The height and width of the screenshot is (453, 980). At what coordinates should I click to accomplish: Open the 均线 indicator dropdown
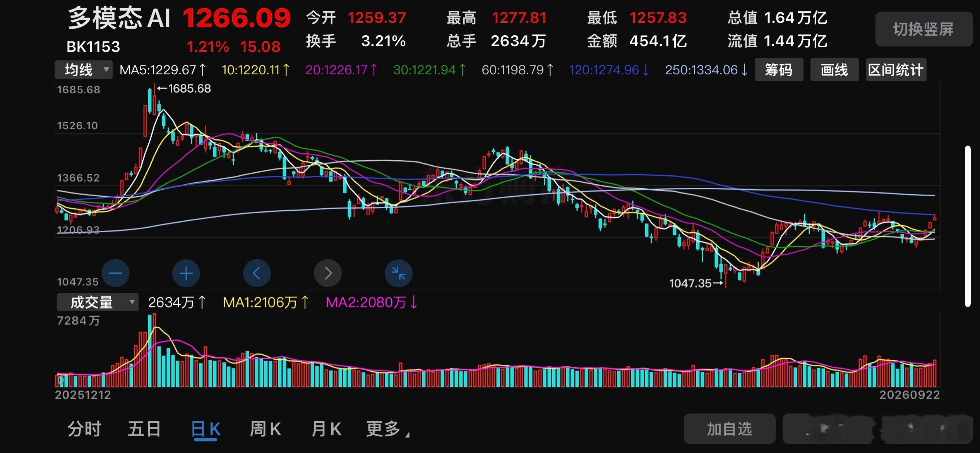pyautogui.click(x=84, y=70)
